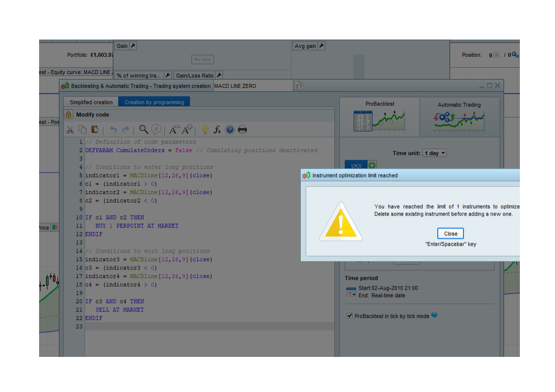Screen dimensions: 555x392
Task: Click the IF c1 AND c2 THEN line
Action: (114, 217)
